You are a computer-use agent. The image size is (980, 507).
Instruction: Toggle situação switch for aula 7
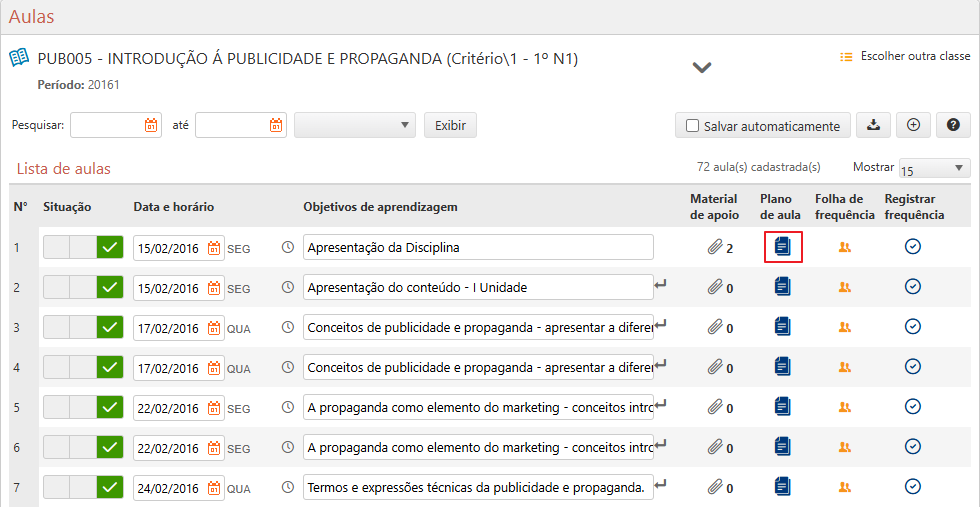click(83, 486)
